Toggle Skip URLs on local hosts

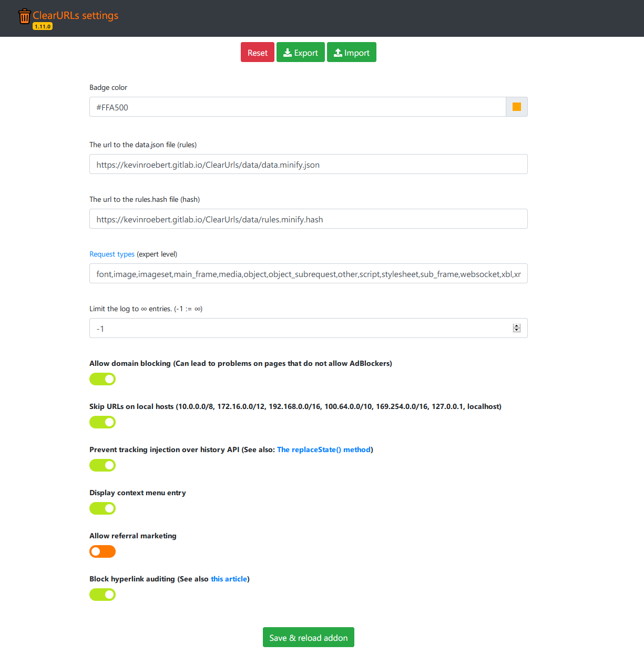click(x=103, y=422)
